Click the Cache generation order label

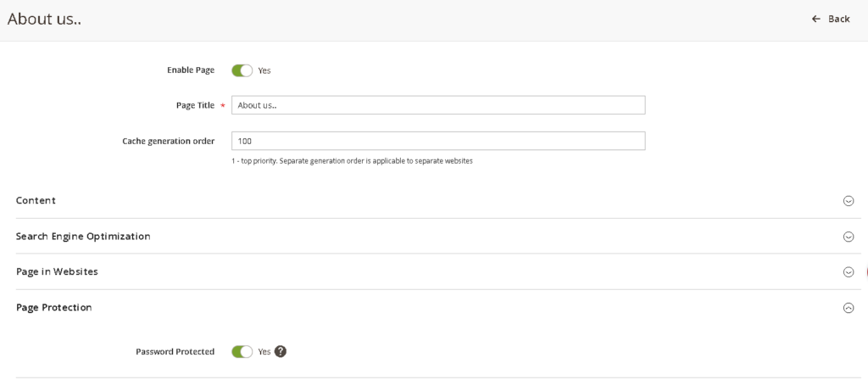[168, 141]
